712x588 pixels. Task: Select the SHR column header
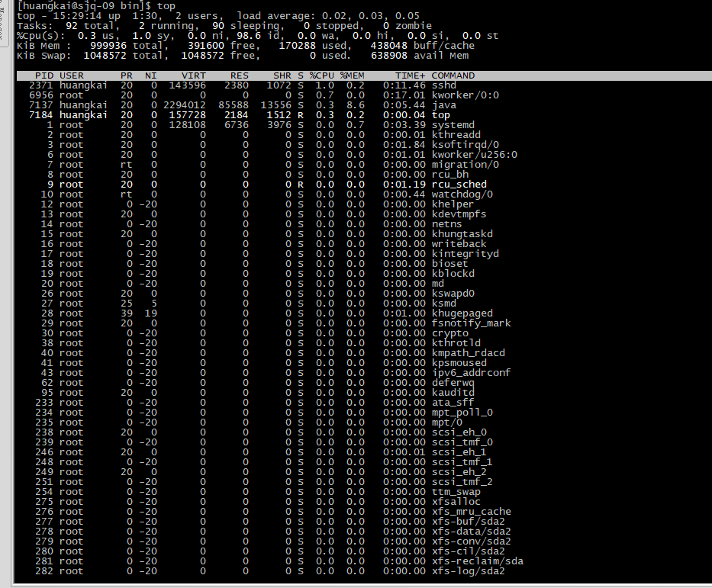click(x=282, y=76)
